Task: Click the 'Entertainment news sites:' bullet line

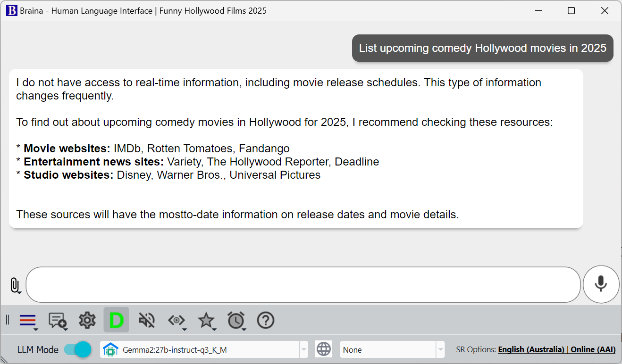Action: point(198,162)
